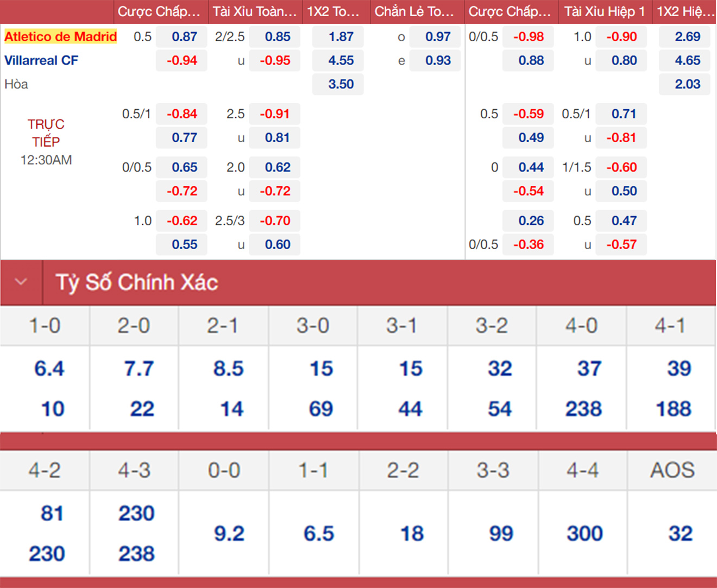Choose full-time draw odds 3.50
Screen dimensions: 717x588
tap(340, 84)
